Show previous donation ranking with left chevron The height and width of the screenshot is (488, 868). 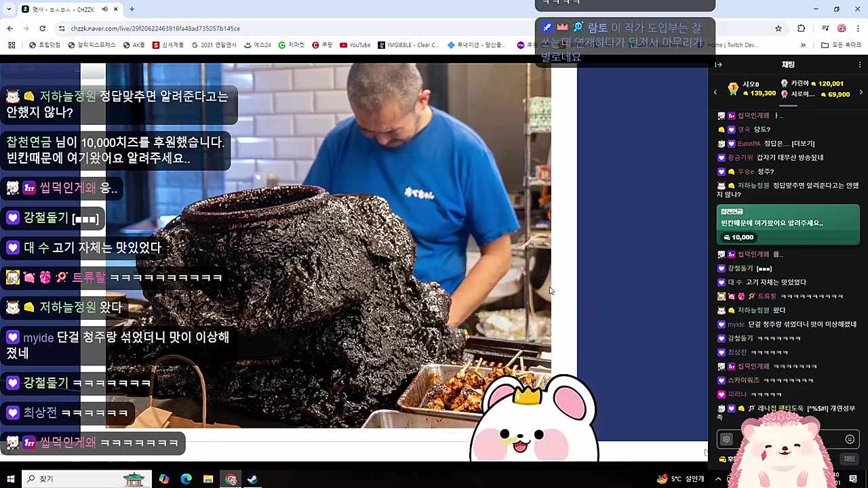(715, 92)
